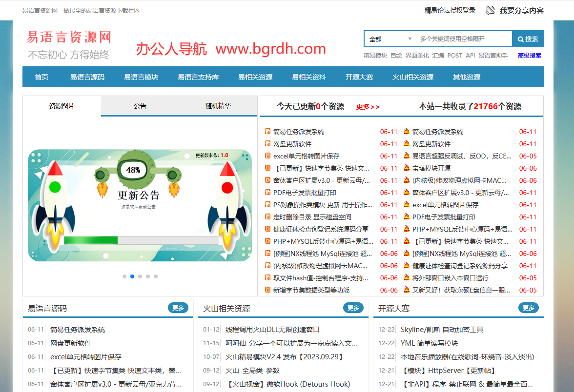This screenshot has height=392, width=574.
Task: Expand 更多 for 火山相关资源 section
Action: point(353,308)
